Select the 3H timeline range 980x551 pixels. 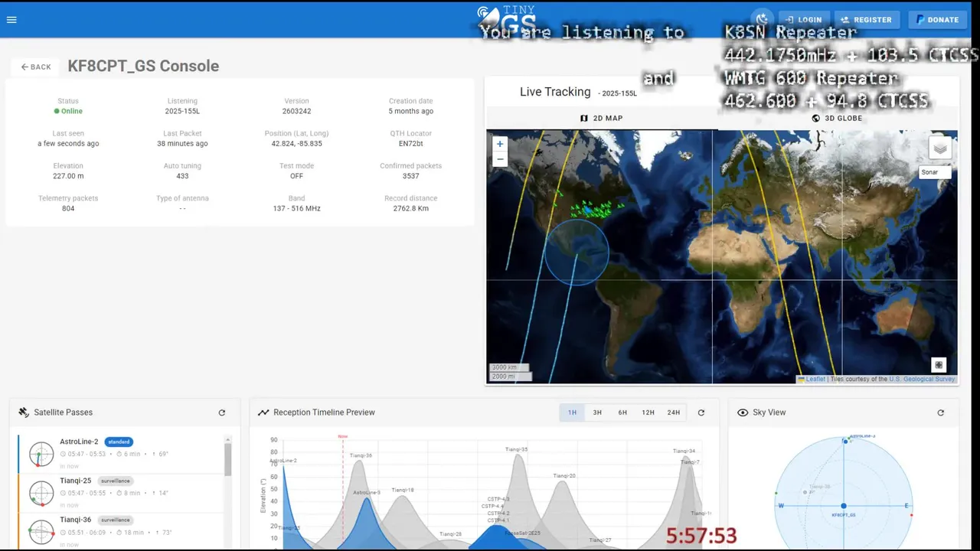[597, 412]
